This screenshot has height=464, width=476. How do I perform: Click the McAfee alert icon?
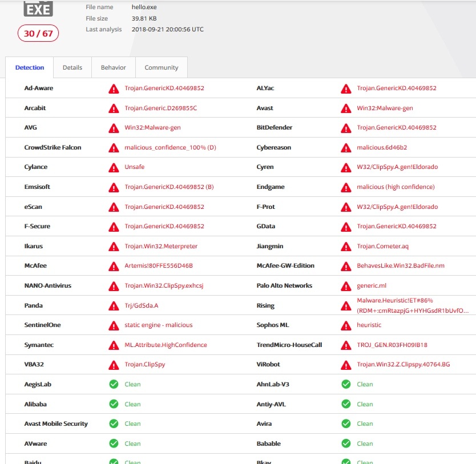[x=114, y=266]
